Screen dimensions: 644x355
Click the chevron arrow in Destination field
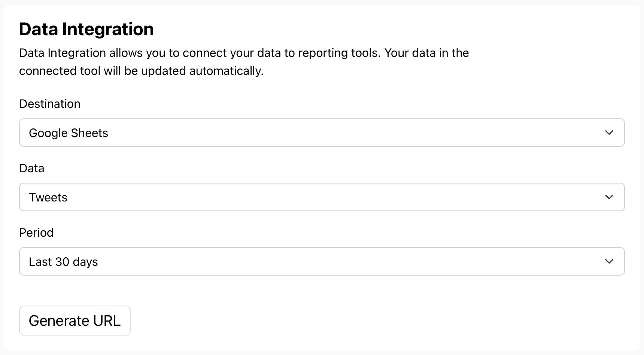point(609,133)
